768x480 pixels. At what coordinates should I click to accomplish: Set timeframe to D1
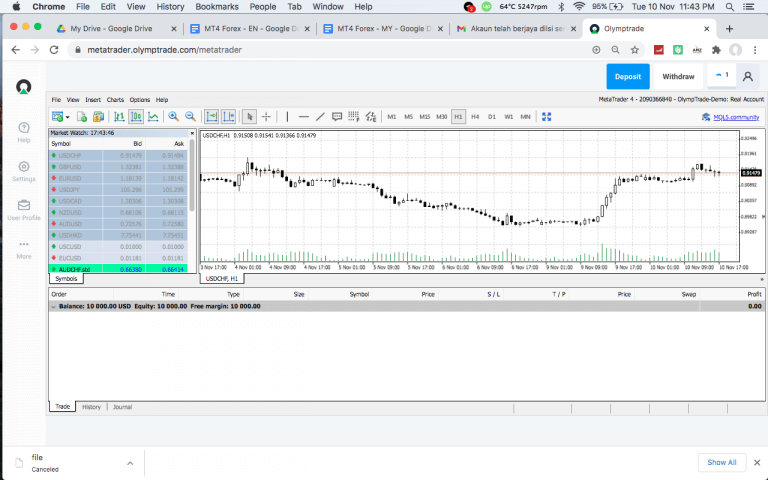[x=492, y=117]
